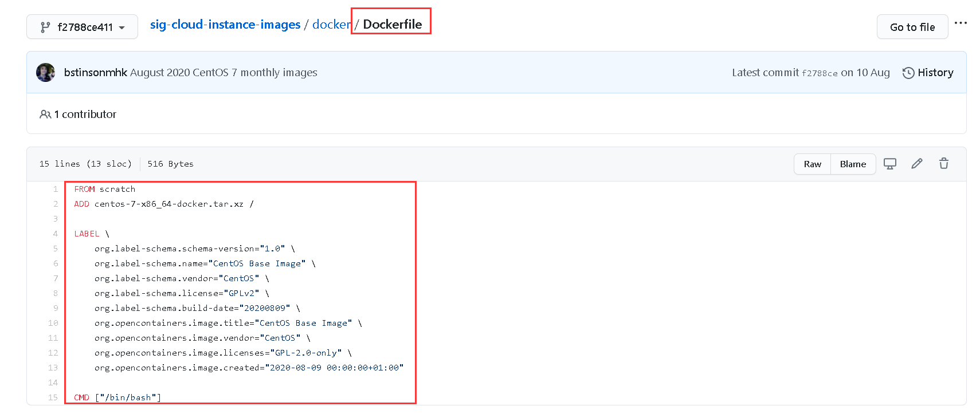Open the August 2020 CentOS 7 monthly images commit

(224, 73)
